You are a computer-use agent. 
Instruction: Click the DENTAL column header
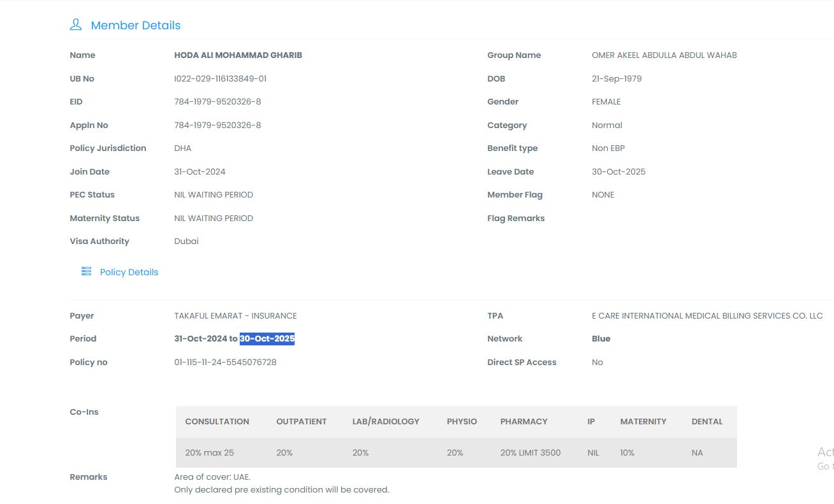point(706,422)
